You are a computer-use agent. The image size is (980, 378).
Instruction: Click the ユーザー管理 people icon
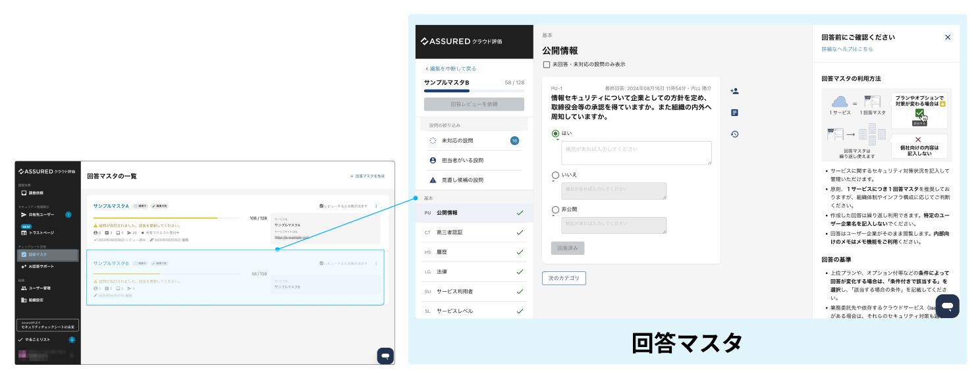pyautogui.click(x=24, y=288)
